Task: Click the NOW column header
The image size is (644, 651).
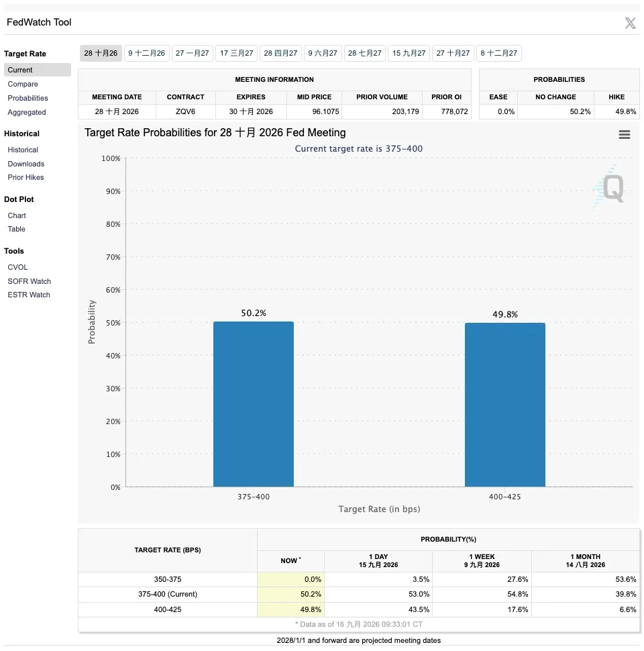Action: pyautogui.click(x=290, y=560)
